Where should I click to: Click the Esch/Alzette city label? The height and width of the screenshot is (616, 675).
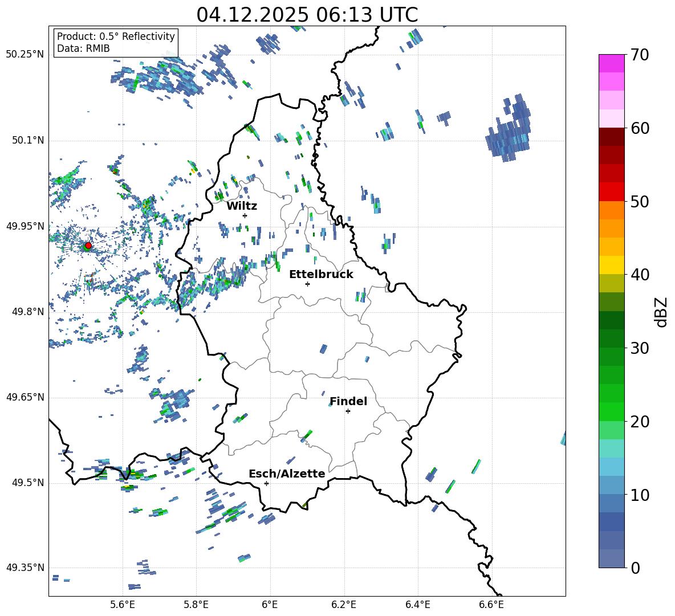(287, 474)
